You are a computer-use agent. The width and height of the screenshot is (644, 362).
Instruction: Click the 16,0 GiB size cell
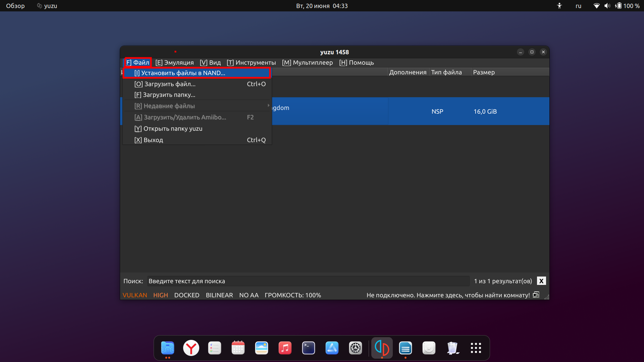485,111
